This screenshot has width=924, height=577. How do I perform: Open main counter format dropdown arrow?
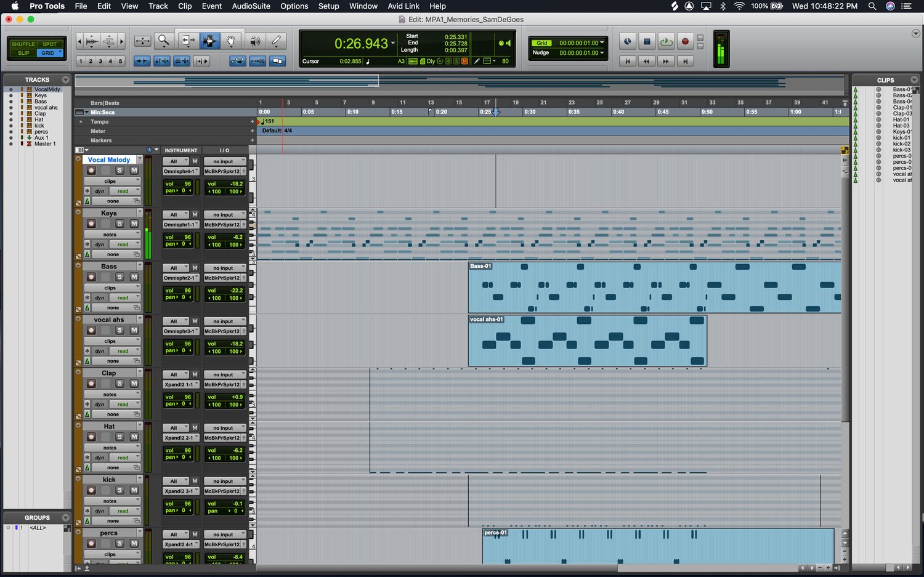[x=393, y=43]
